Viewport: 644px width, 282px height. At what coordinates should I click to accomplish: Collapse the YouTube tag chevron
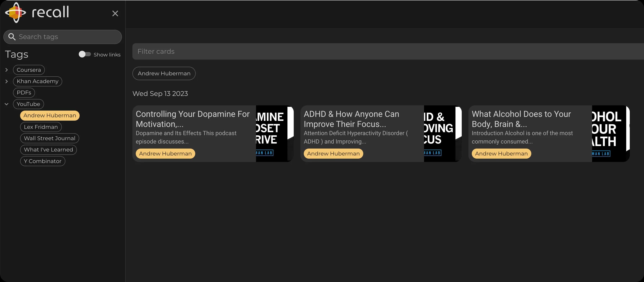[x=7, y=104]
